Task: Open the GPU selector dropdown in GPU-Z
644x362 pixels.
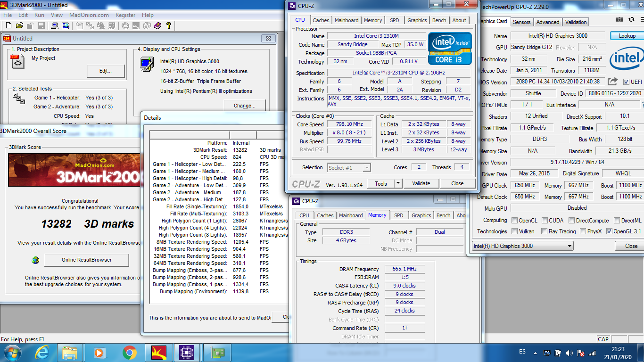Action: point(523,246)
